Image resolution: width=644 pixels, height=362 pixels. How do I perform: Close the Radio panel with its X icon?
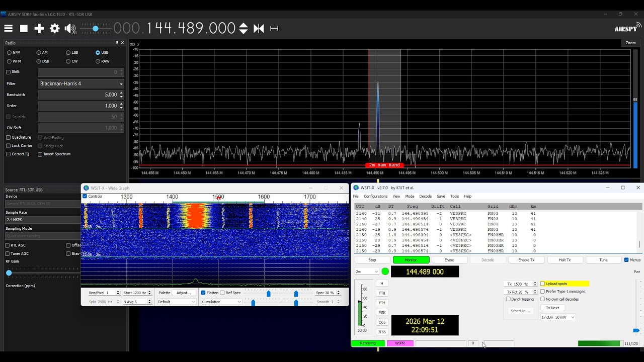click(x=122, y=43)
